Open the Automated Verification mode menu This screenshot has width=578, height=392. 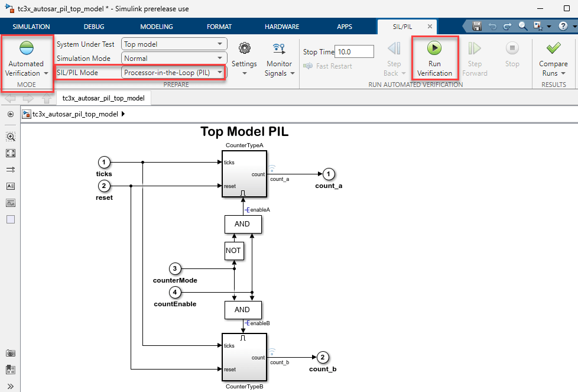pos(25,69)
